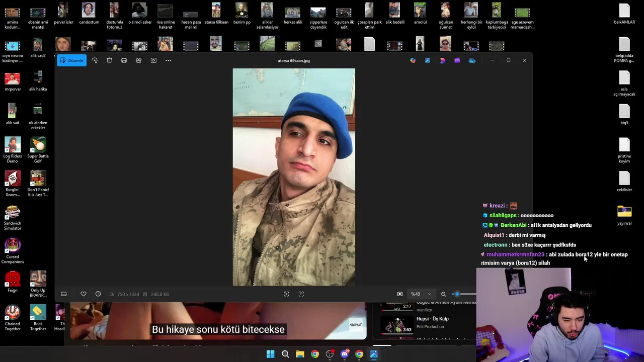Viewport: 644px width, 362px height.
Task: Select the Log Riders Demo desktop icon
Action: [x=13, y=150]
